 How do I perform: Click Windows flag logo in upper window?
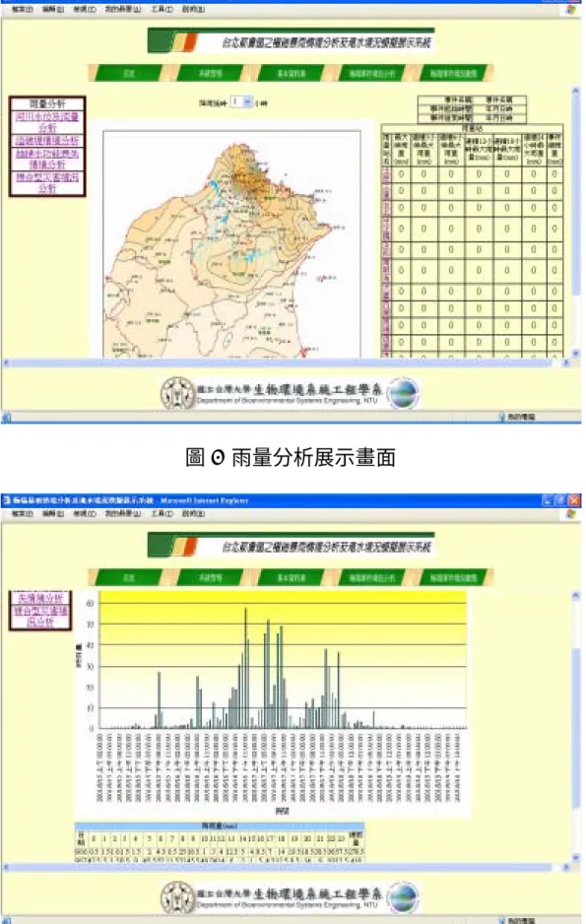click(x=570, y=10)
